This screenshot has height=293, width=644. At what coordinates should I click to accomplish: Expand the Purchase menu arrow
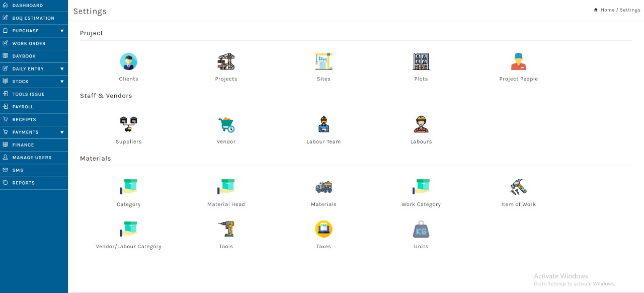(x=62, y=31)
